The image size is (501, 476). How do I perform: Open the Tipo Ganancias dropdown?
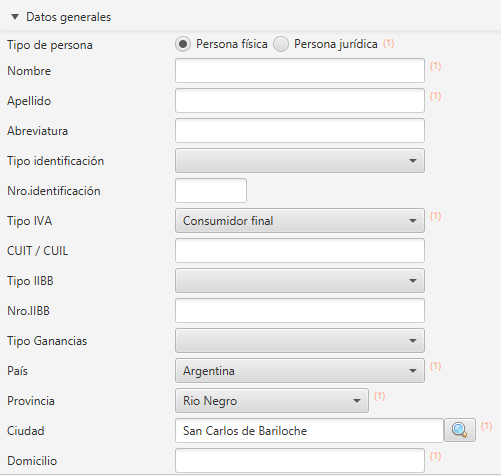(300, 341)
